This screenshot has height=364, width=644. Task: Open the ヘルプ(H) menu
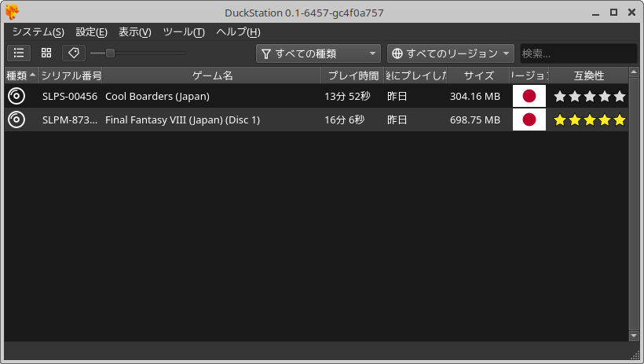click(238, 31)
